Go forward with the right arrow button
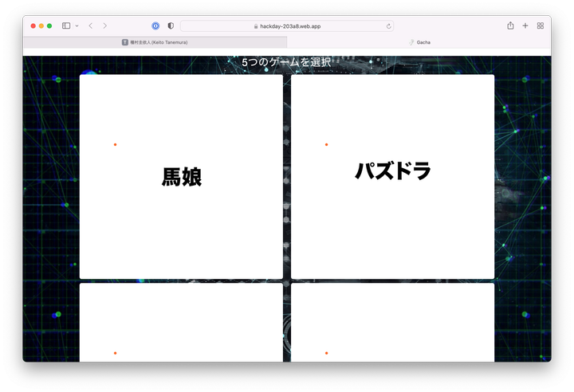Screen dimensions: 574x392 tap(105, 25)
